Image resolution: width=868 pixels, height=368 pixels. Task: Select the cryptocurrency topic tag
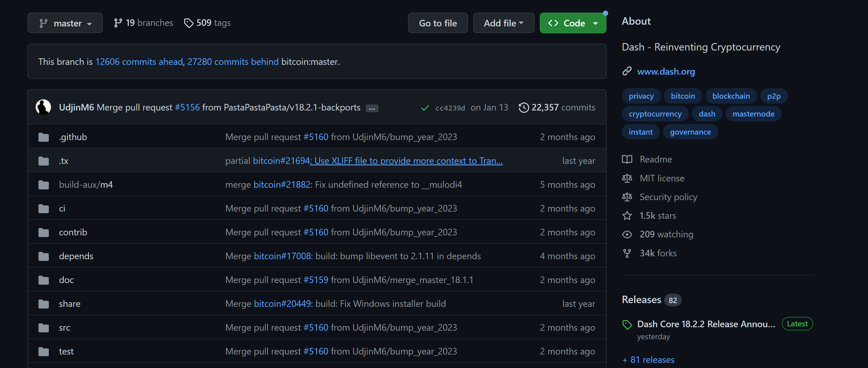655,114
